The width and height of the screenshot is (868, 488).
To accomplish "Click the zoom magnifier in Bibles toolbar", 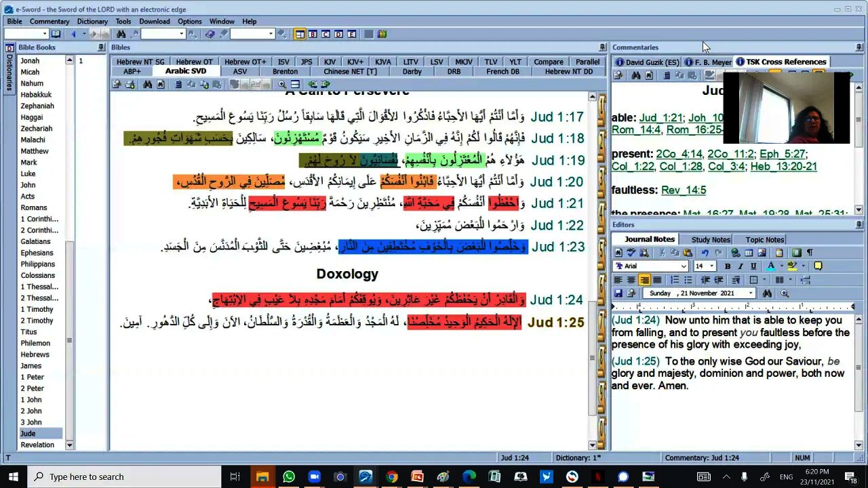I will (282, 85).
